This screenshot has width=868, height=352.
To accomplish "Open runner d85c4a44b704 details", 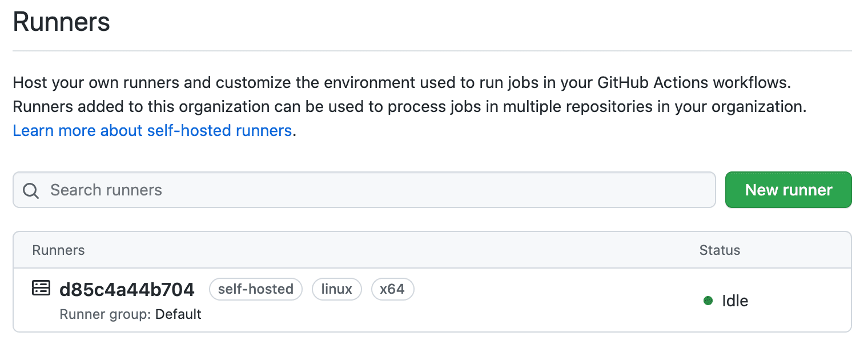I will [127, 290].
